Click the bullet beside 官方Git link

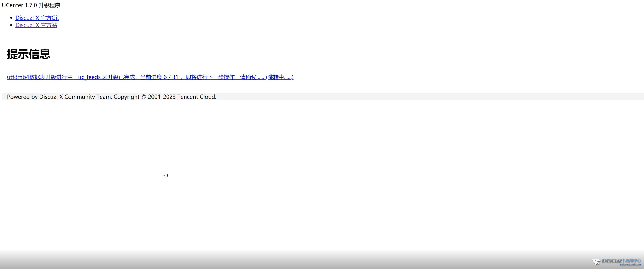click(x=11, y=18)
